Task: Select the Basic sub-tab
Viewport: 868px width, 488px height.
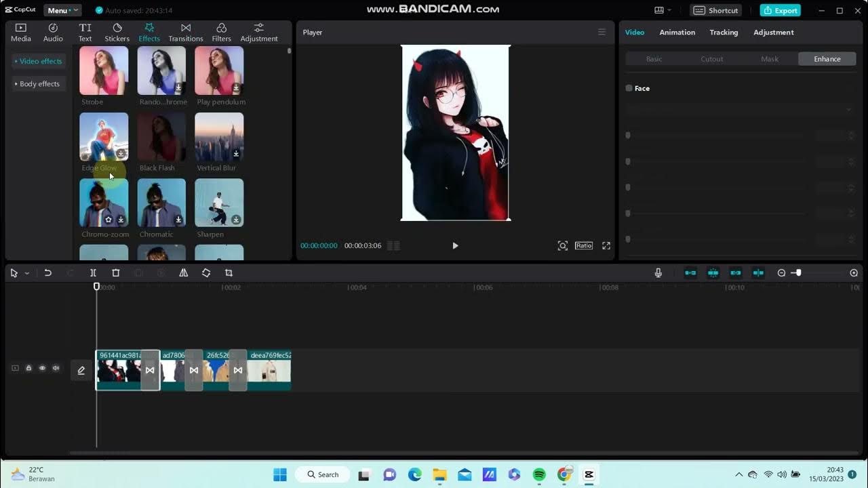Action: click(x=654, y=59)
